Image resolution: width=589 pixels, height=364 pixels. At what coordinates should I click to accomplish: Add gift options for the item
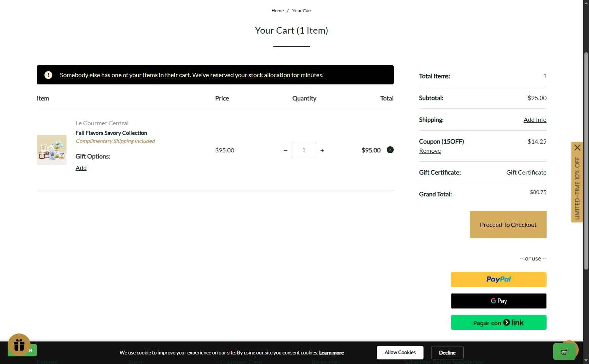click(x=81, y=168)
